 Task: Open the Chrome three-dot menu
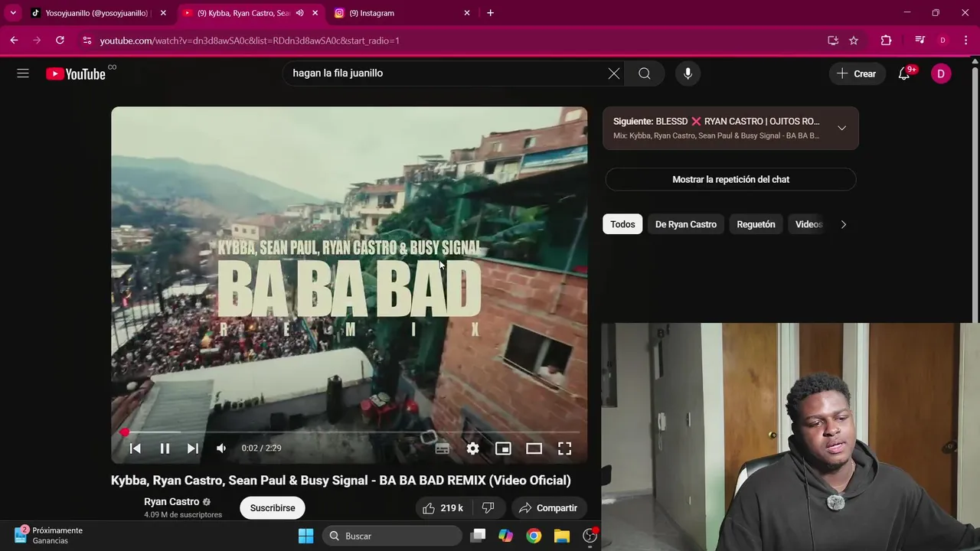coord(966,41)
